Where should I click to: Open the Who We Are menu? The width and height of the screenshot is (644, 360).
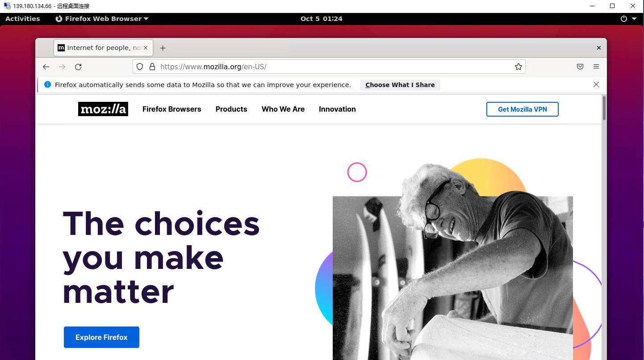click(283, 109)
